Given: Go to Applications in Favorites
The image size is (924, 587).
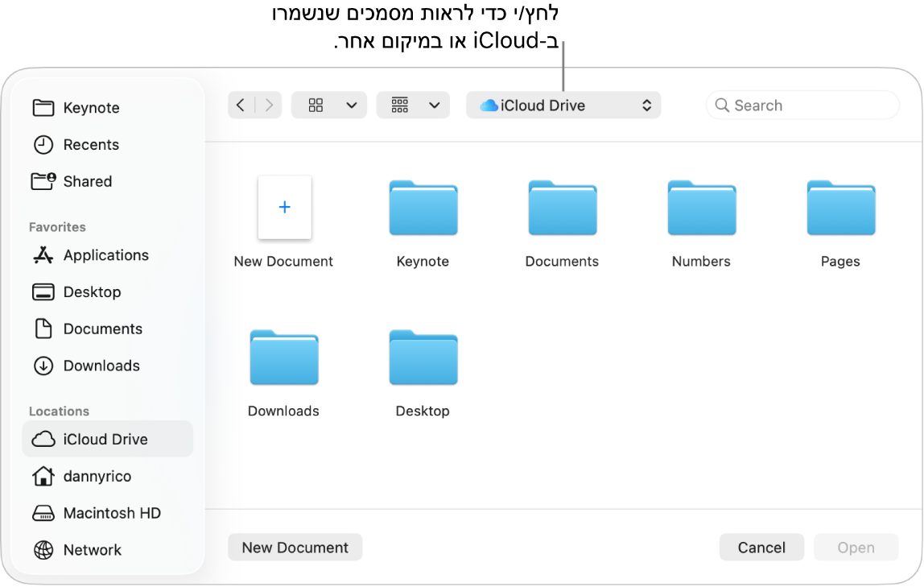Looking at the screenshot, I should (x=107, y=255).
